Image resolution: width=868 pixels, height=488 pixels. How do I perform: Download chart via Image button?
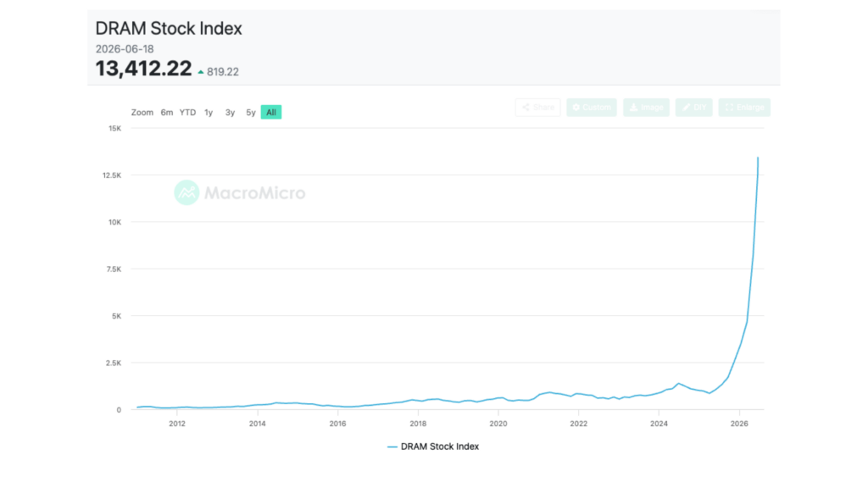pyautogui.click(x=646, y=108)
